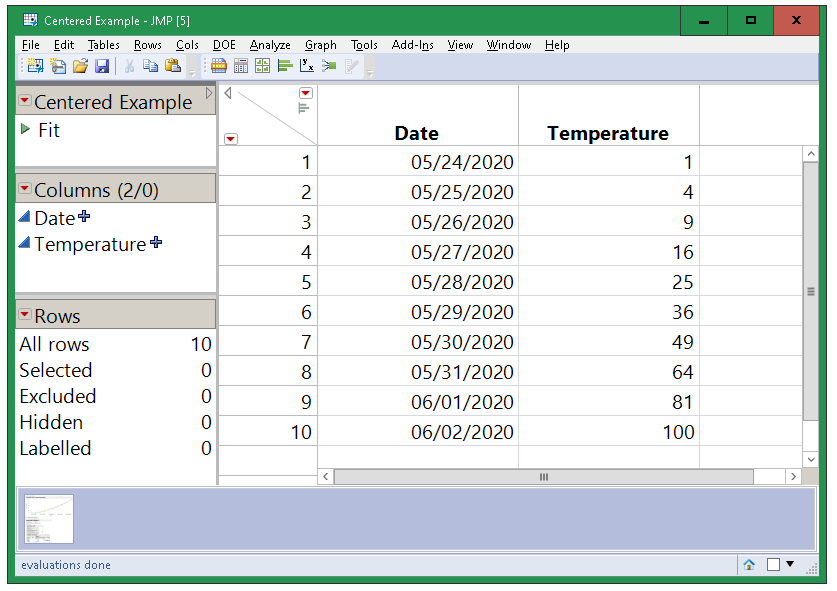Collapse the side panels with left triangle
This screenshot has width=837, height=591.
[x=228, y=93]
